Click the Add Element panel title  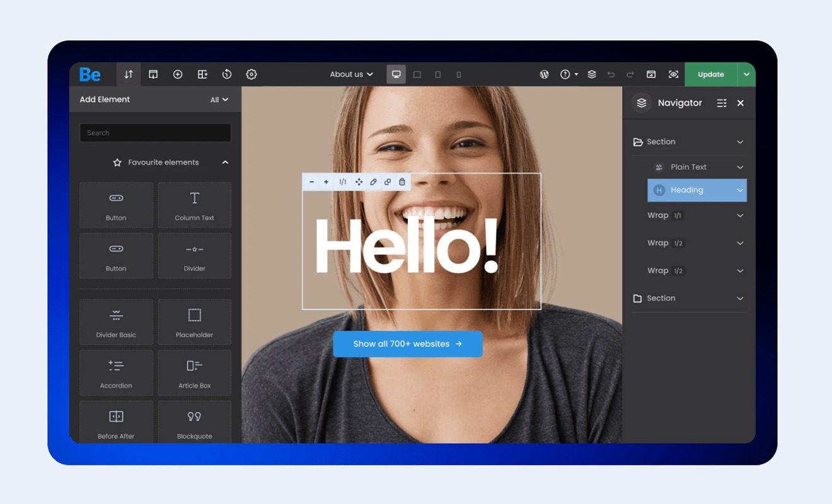click(105, 100)
